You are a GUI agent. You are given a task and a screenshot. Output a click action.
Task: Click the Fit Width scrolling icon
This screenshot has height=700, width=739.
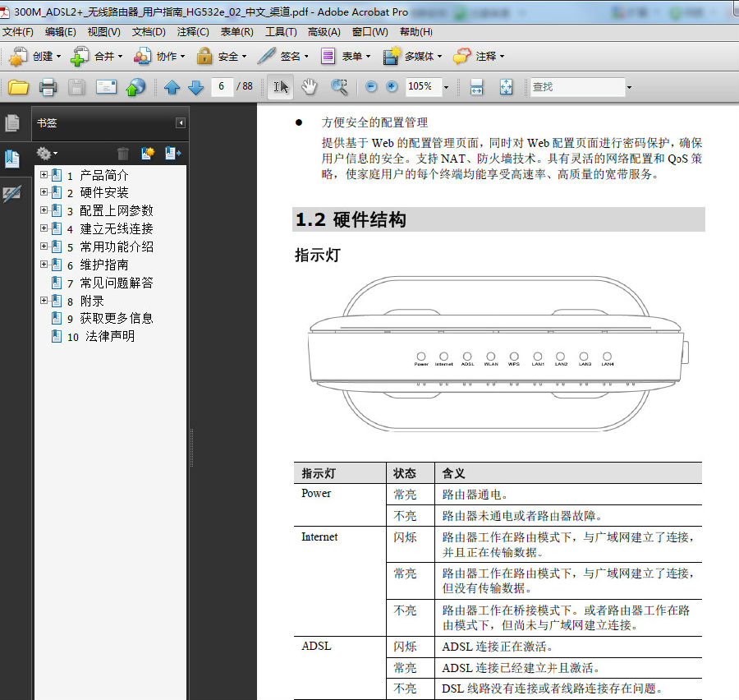[x=476, y=87]
